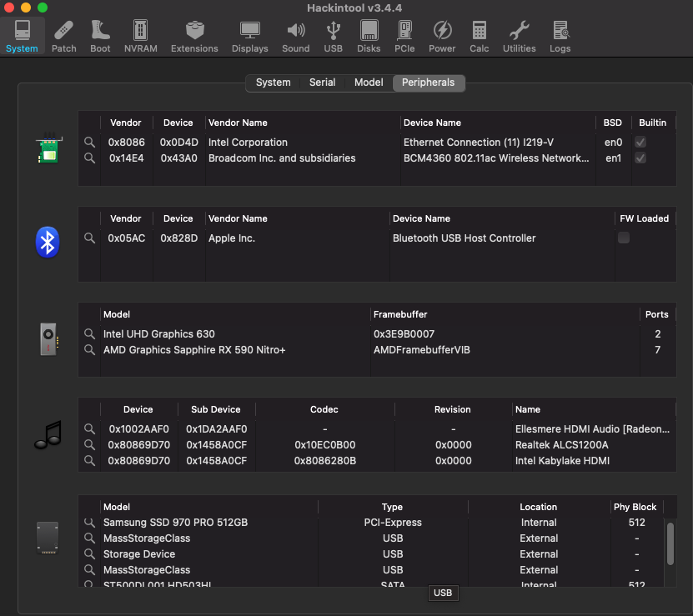Click magnifier icon for Samsung SSD 970 PRO
This screenshot has height=616, width=693.
pyautogui.click(x=90, y=523)
